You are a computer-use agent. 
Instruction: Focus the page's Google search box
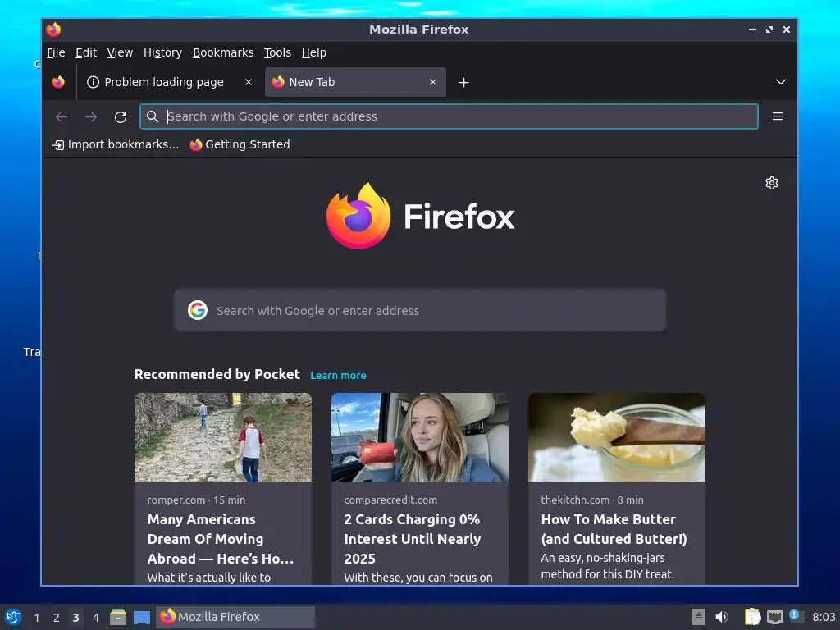coord(420,310)
